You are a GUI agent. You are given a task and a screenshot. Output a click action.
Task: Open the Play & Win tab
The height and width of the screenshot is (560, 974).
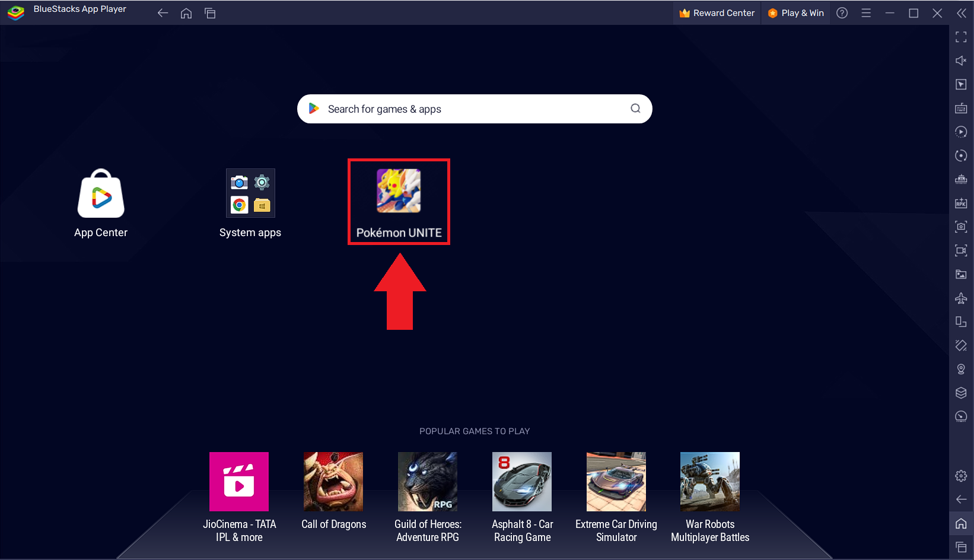click(x=795, y=12)
